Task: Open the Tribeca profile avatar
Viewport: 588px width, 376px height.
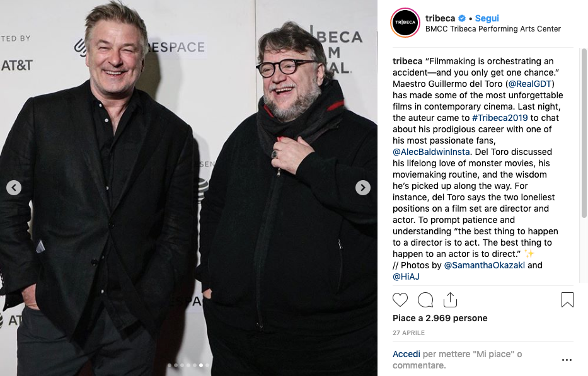Action: [x=405, y=23]
